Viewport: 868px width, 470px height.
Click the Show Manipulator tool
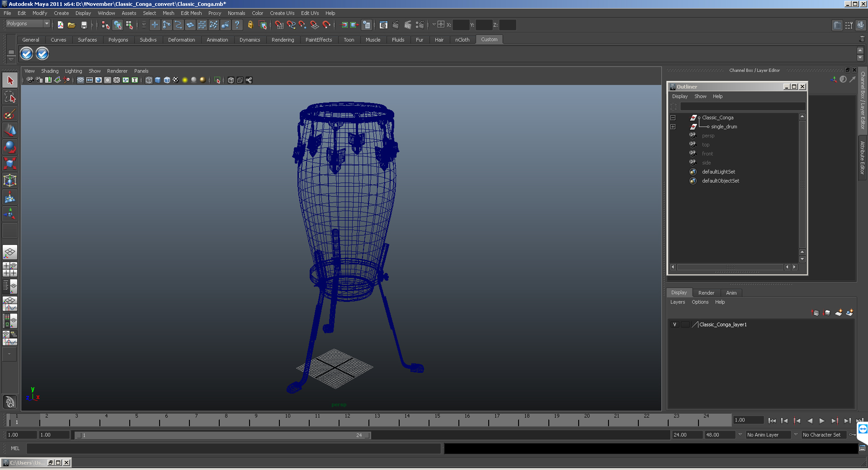click(10, 214)
